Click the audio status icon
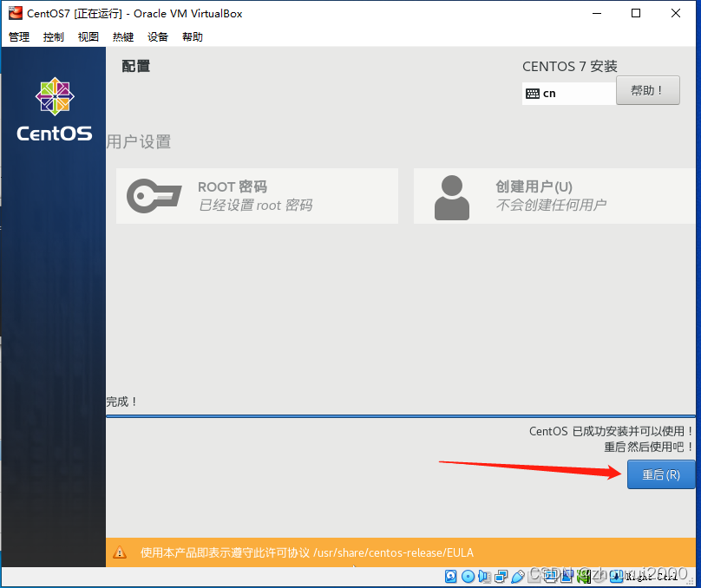Image resolution: width=701 pixels, height=588 pixels. tap(485, 577)
